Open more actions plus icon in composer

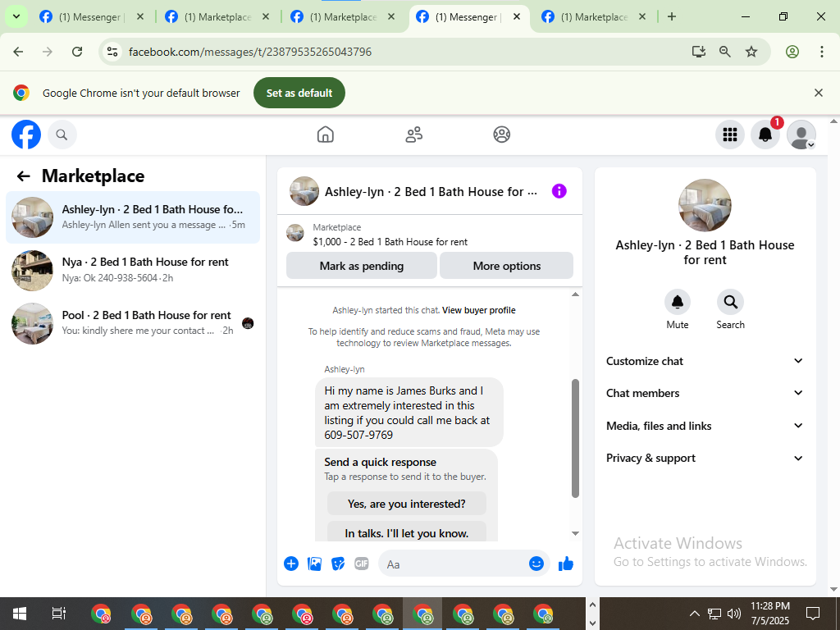291,564
